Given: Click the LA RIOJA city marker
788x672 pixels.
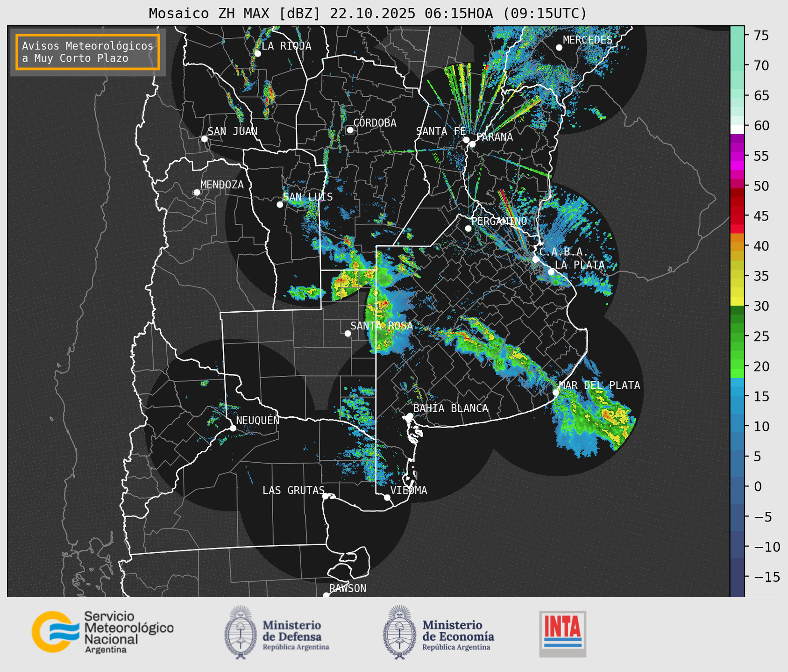Looking at the screenshot, I should 257,54.
